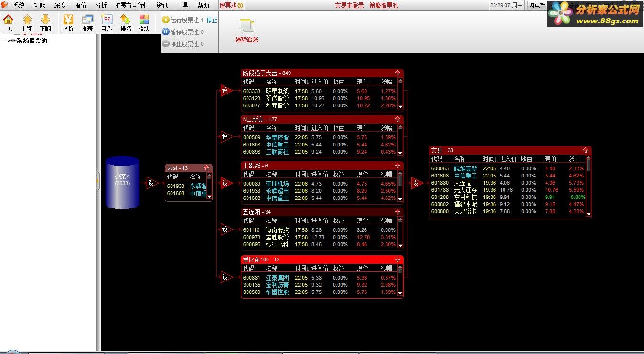
Task: Click scroll-down arrow in 阶段强于大盘 panel
Action: click(x=400, y=107)
